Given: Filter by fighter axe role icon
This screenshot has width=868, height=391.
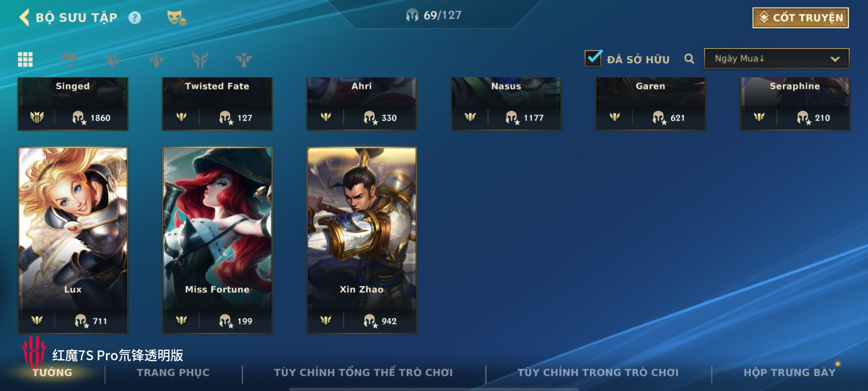Looking at the screenshot, I should (x=69, y=59).
